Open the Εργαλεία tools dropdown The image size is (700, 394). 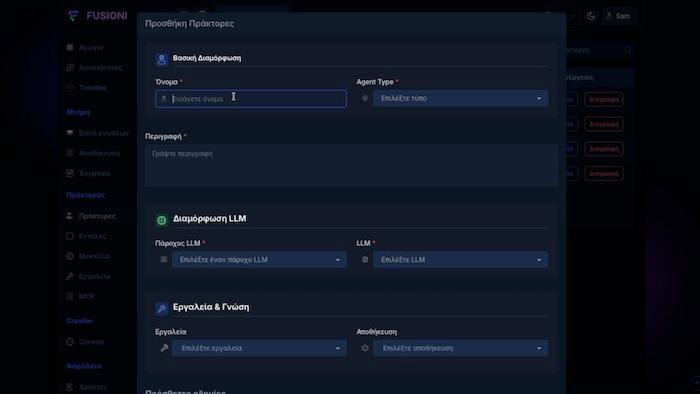click(x=259, y=348)
